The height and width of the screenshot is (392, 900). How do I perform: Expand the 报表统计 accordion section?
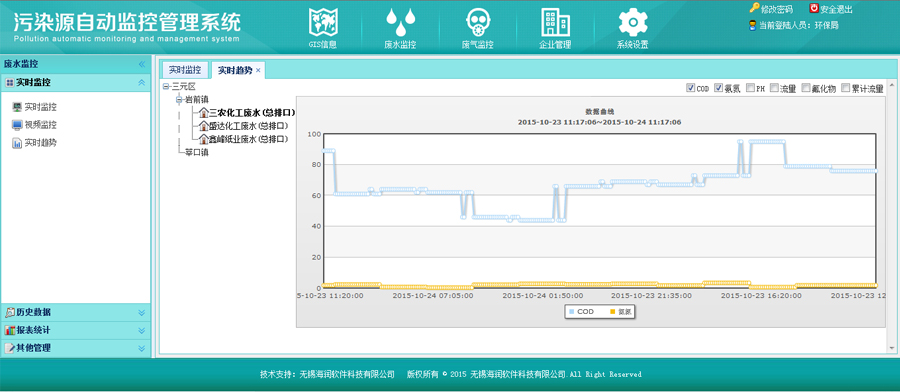142,330
